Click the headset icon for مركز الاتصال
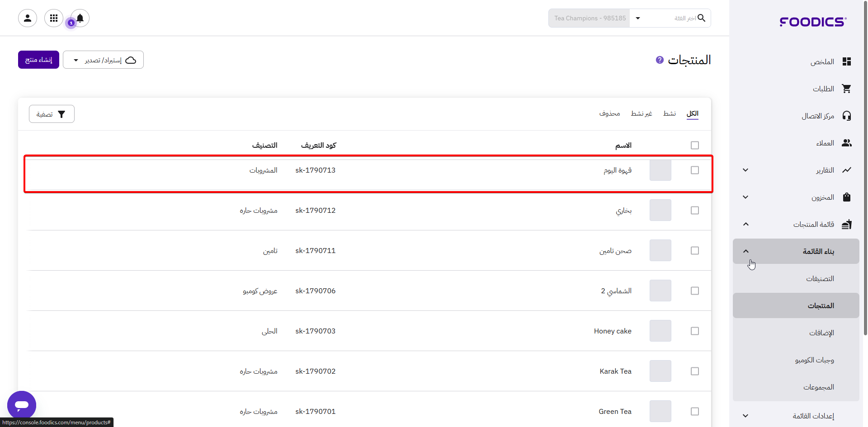Screen dimensions: 868x427 [846, 116]
